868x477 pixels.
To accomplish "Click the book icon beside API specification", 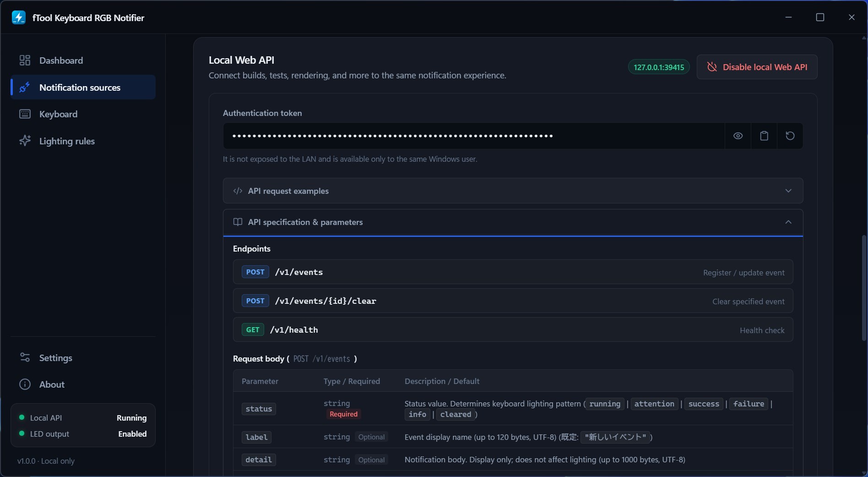I will (x=238, y=222).
